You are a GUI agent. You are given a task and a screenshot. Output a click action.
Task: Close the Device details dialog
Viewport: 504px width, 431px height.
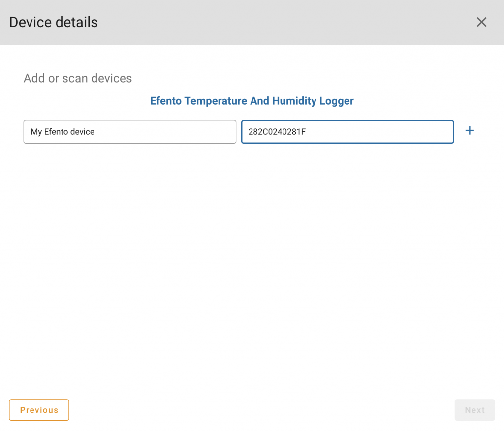click(x=481, y=22)
